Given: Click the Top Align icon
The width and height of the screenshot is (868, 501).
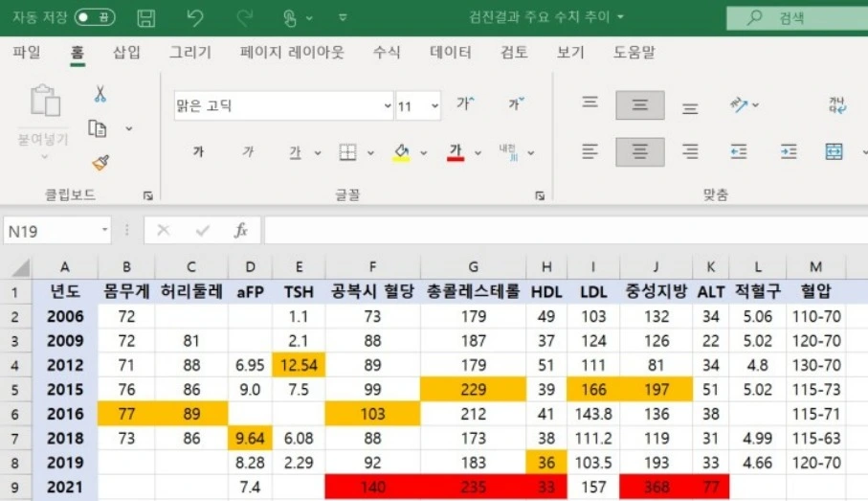Looking at the screenshot, I should [590, 102].
